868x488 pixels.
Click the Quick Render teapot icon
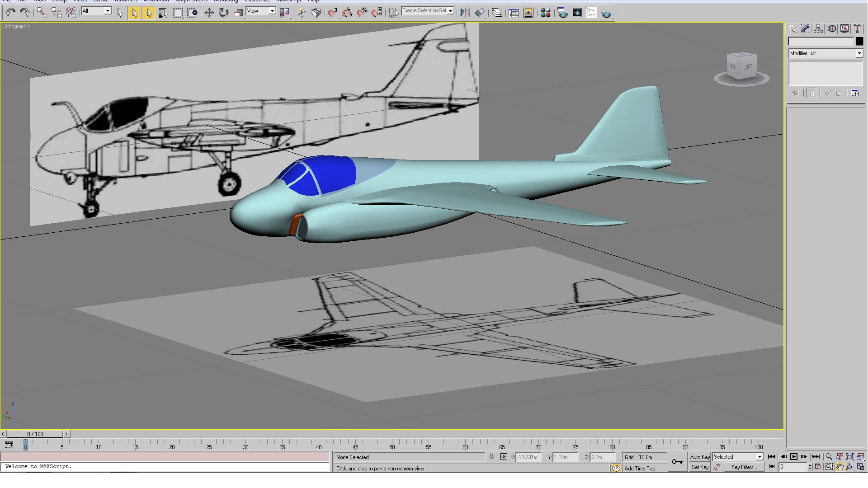[x=606, y=13]
